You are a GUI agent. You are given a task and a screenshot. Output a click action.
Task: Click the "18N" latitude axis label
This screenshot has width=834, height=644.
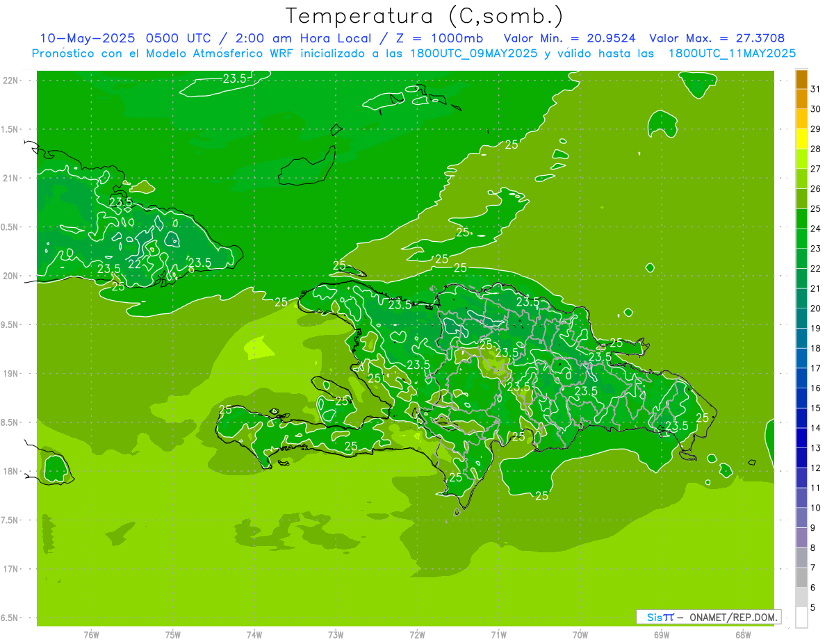10,471
